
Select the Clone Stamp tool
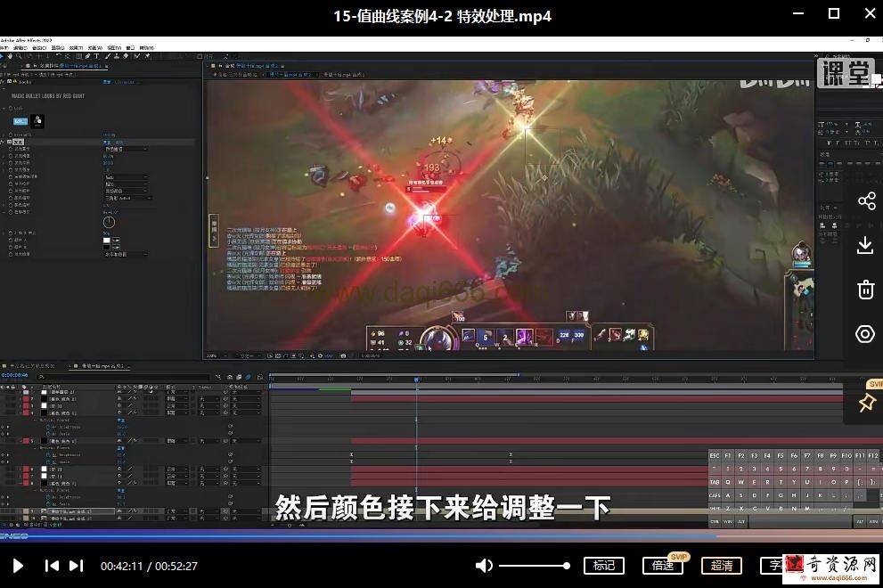pos(116,56)
